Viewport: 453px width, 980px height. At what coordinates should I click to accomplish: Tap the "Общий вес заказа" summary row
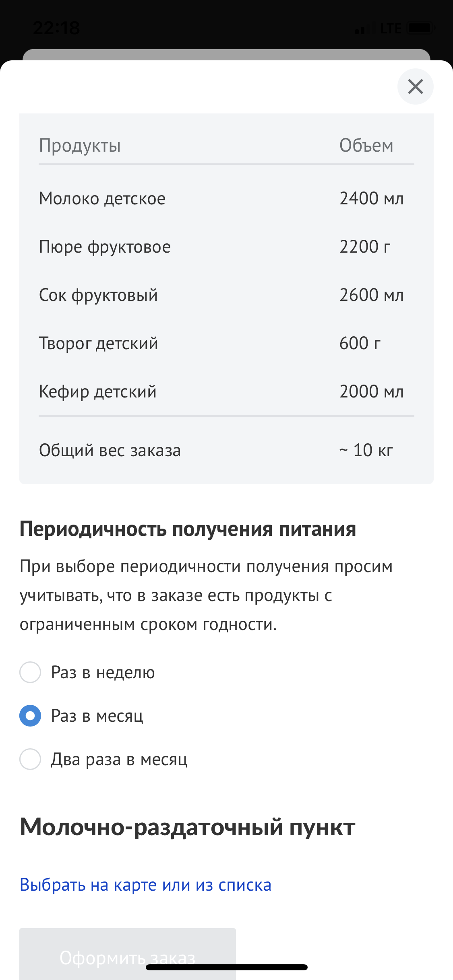pyautogui.click(x=226, y=450)
